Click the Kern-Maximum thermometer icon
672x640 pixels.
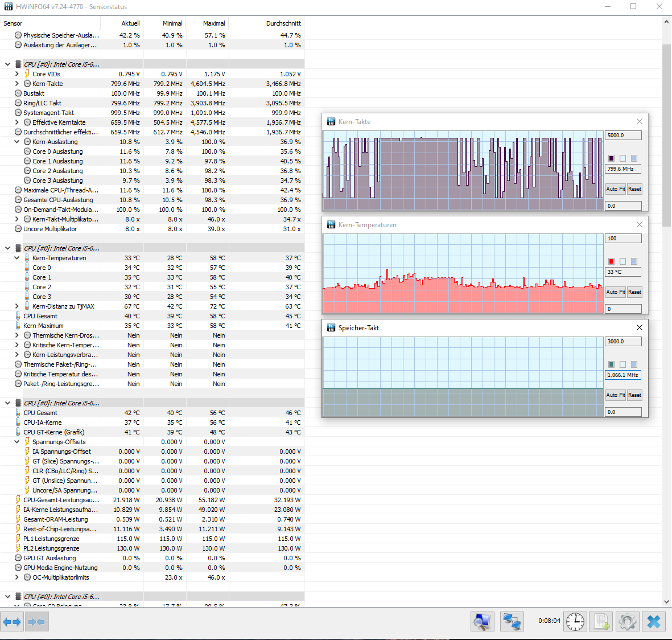[x=18, y=326]
